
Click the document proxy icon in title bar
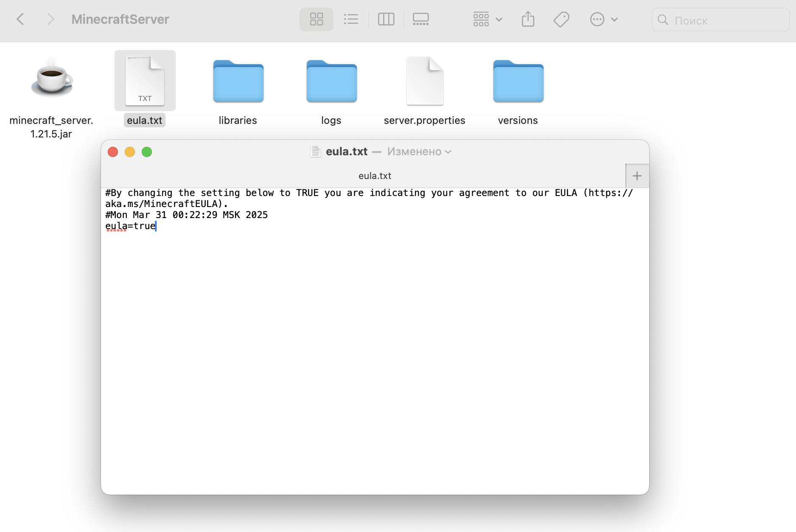click(315, 151)
